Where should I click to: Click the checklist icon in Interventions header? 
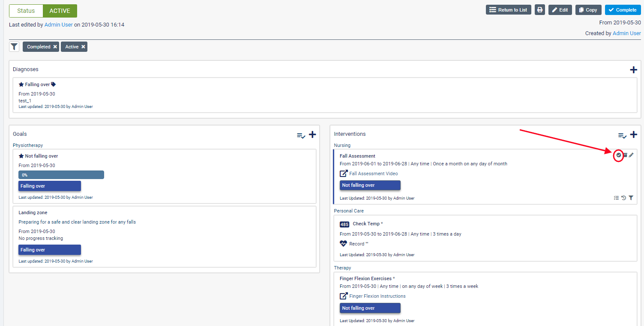click(622, 135)
